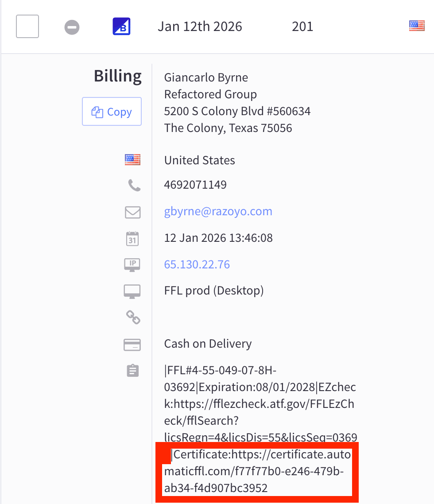Click the flag icon beside United States
Viewport: 434px width, 504px height.
tap(132, 160)
